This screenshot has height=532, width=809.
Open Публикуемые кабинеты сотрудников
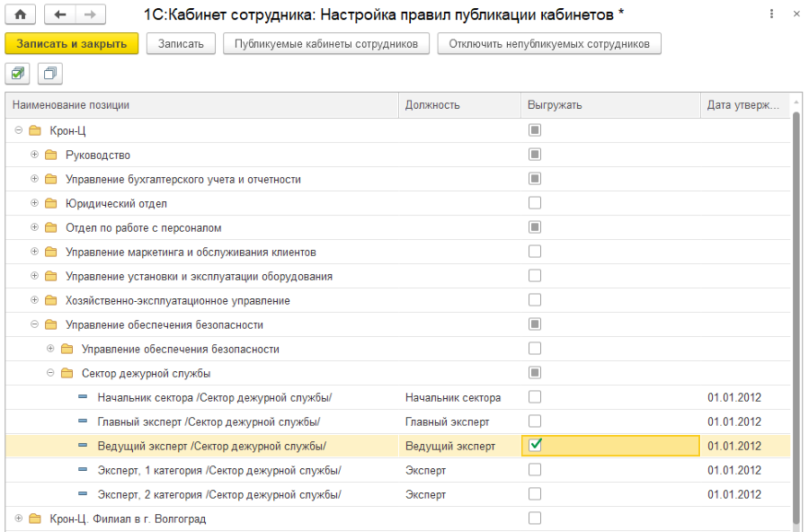pyautogui.click(x=325, y=44)
